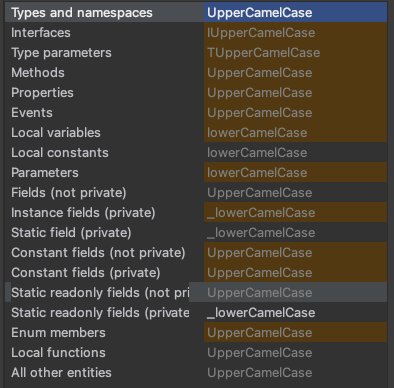
Task: Select the 'Local constants' row label
Action: [x=60, y=153]
